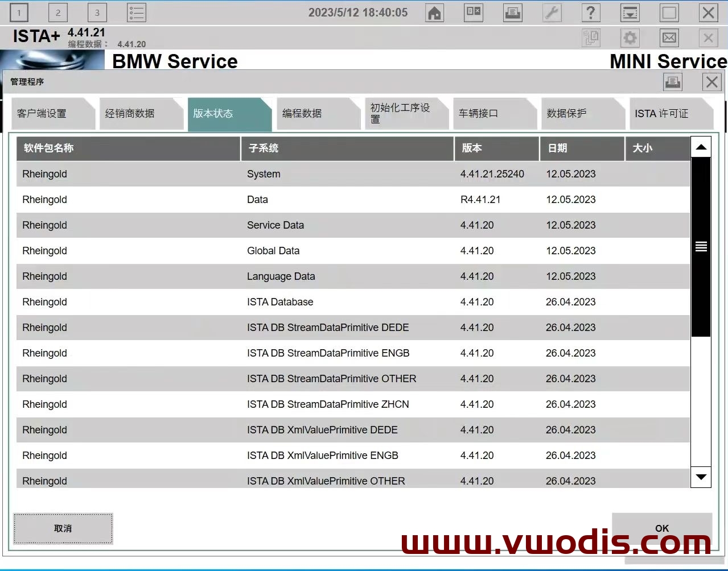Open help via the question mark icon
728x571 pixels.
coord(591,13)
